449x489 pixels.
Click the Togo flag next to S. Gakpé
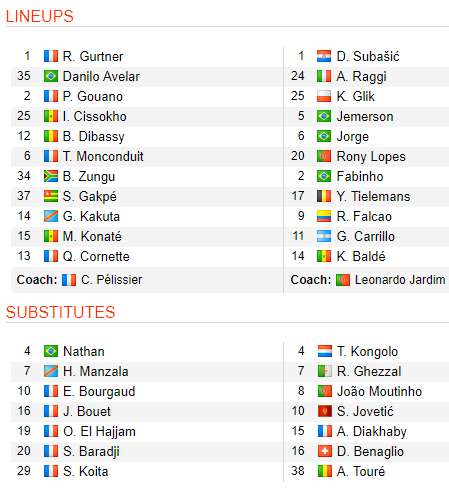click(x=51, y=196)
